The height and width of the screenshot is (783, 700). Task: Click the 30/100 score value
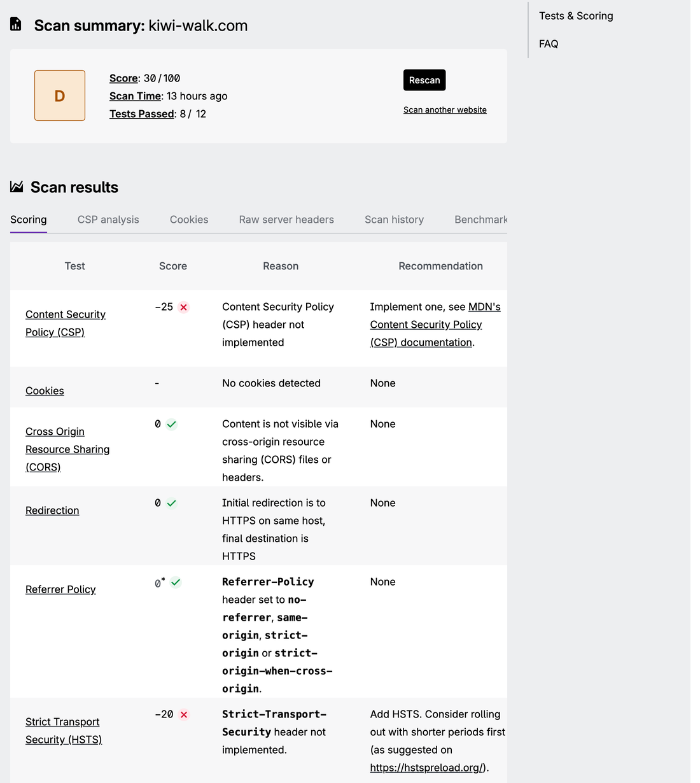click(x=162, y=78)
